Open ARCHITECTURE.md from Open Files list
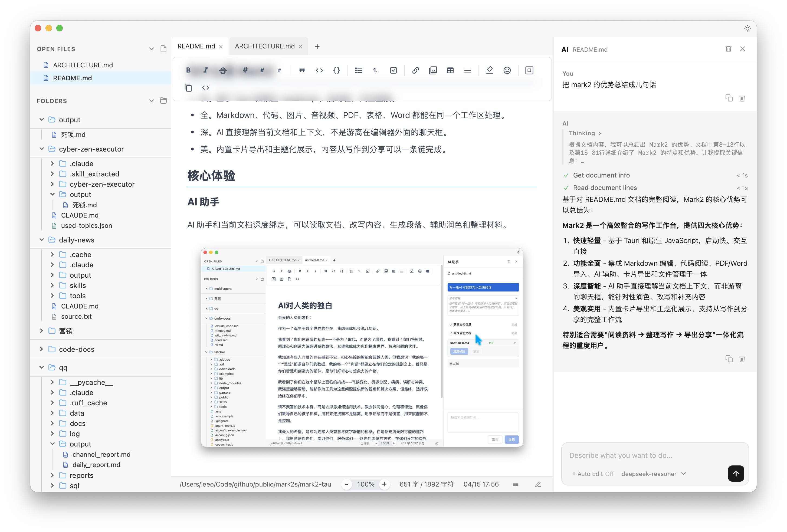 point(101,65)
